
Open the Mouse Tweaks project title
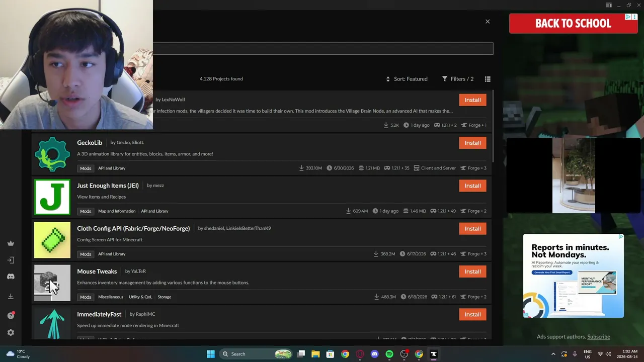[x=97, y=271]
